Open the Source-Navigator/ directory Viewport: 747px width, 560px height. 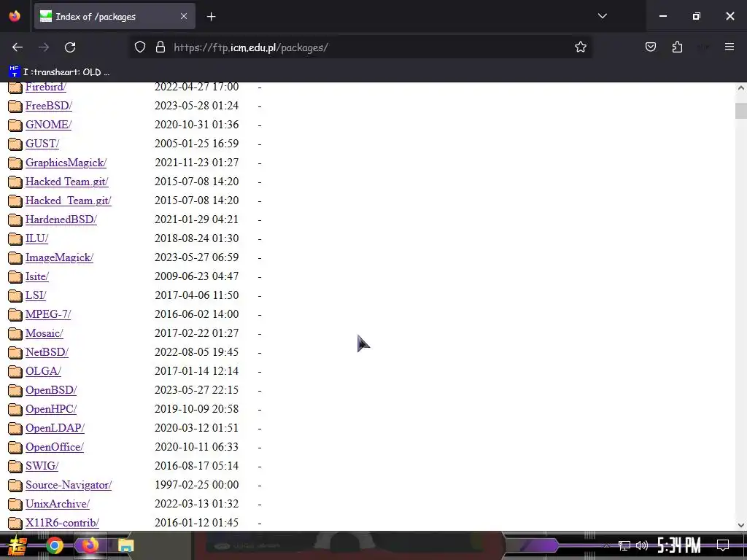point(69,485)
